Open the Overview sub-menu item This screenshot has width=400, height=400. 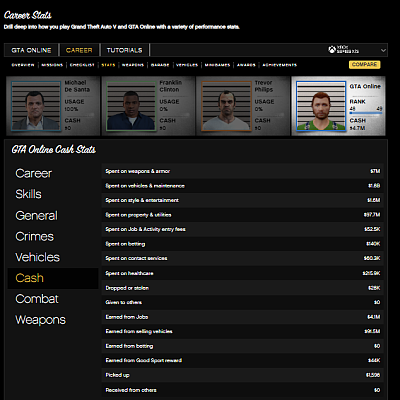pyautogui.click(x=23, y=65)
